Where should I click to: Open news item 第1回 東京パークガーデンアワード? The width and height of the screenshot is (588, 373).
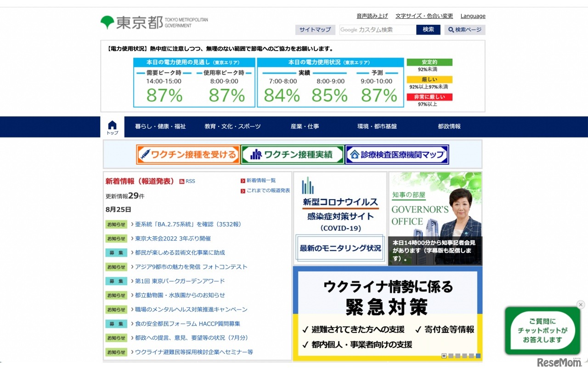[x=180, y=281]
